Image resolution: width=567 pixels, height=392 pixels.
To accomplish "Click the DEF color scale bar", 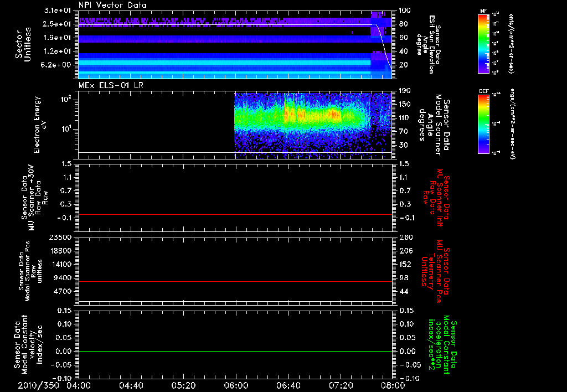I will 483,123.
